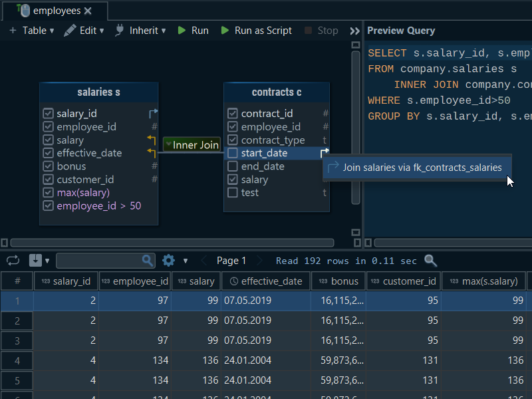
Task: Select result row number 4
Action: (17, 360)
